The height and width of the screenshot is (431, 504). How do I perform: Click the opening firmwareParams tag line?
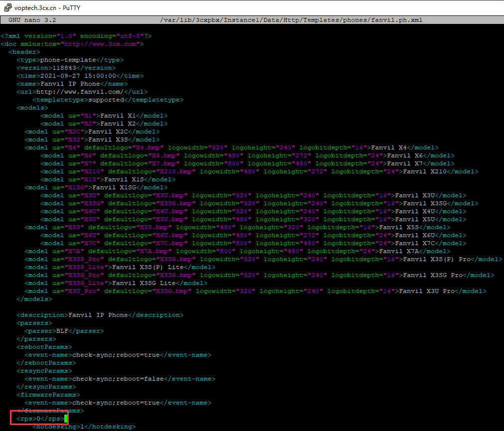[x=48, y=395]
